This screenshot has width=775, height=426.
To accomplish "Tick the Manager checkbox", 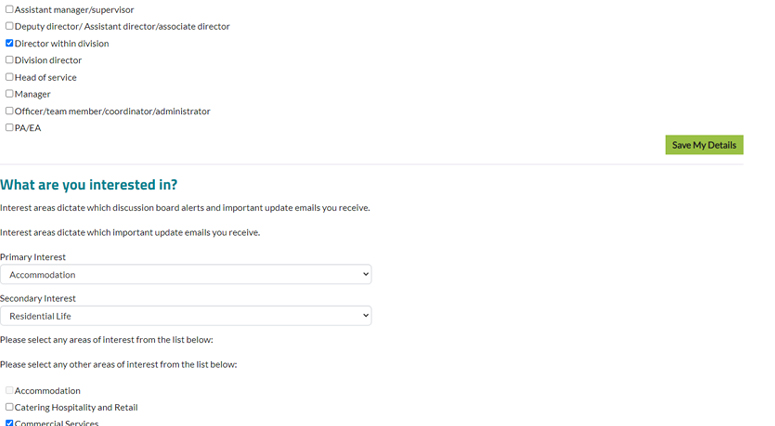I will pyautogui.click(x=9, y=93).
